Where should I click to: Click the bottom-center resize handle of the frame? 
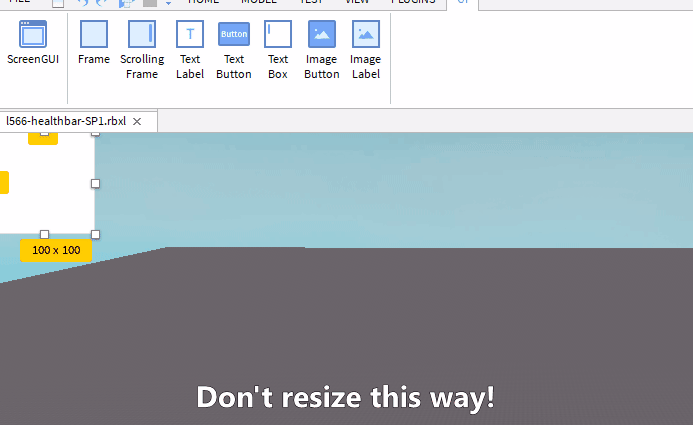click(x=45, y=234)
